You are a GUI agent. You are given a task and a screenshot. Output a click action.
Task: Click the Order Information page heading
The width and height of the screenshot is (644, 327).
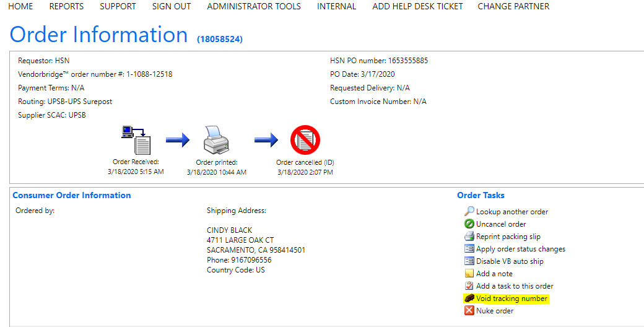click(x=98, y=35)
